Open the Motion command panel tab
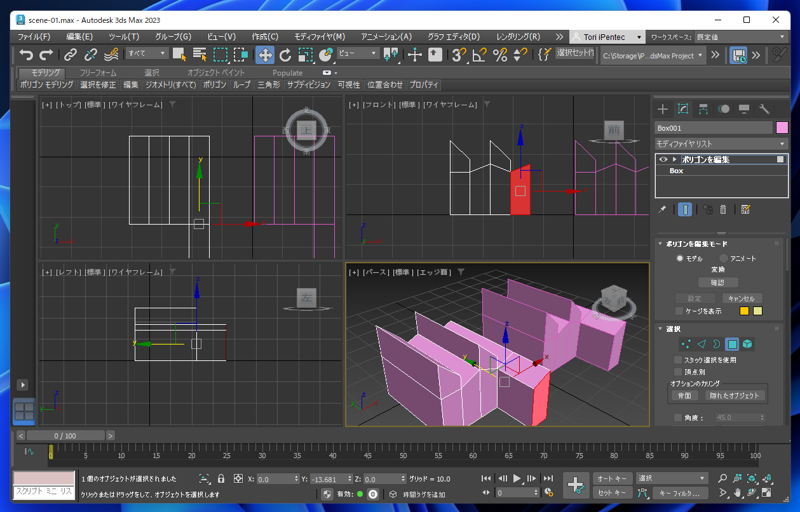800x512 pixels. (723, 109)
